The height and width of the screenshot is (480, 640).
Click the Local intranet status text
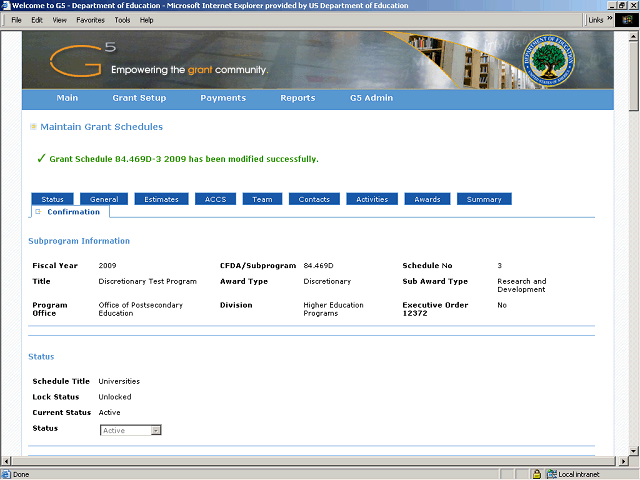pos(579,474)
